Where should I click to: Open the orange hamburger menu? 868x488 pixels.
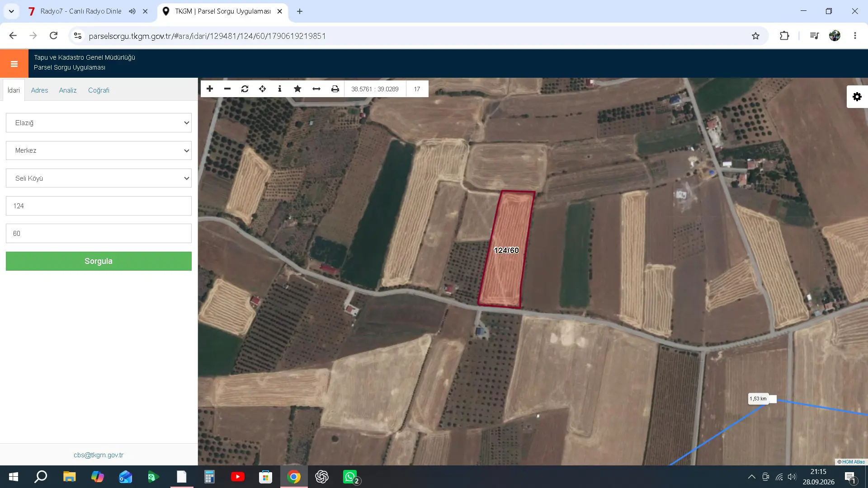[x=14, y=64]
